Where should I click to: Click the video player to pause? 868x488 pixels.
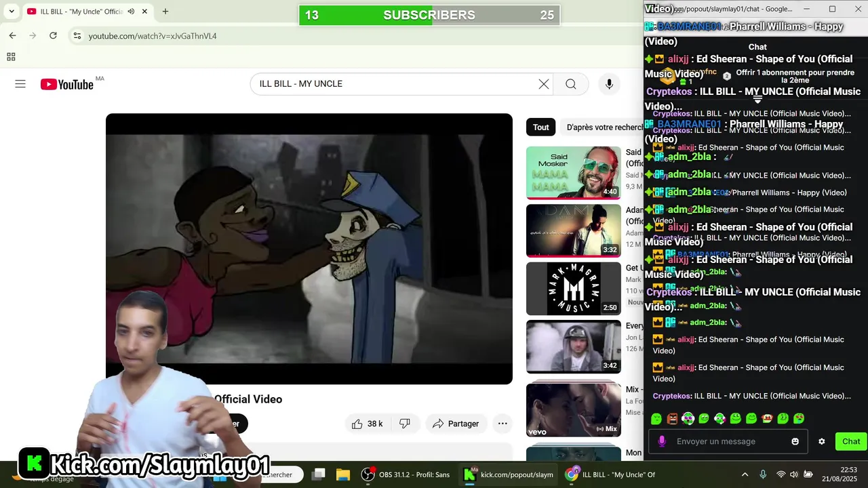[309, 249]
